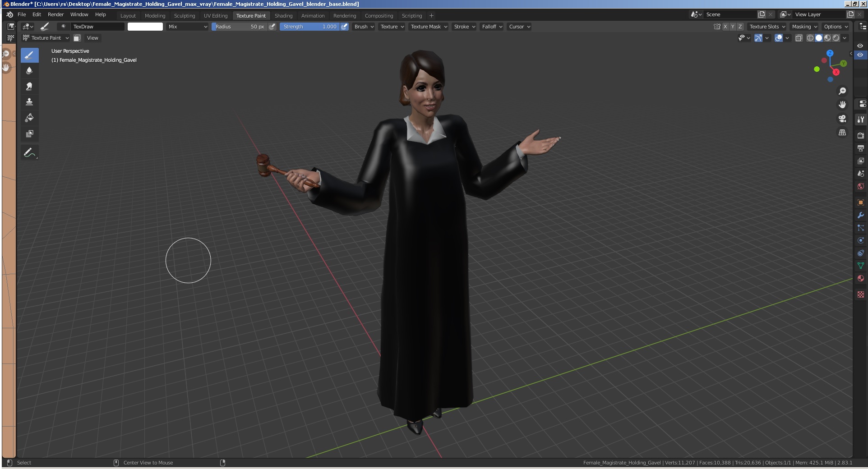Open Texture properties tab
Viewport: 868px width, 469px height.
pyautogui.click(x=861, y=294)
